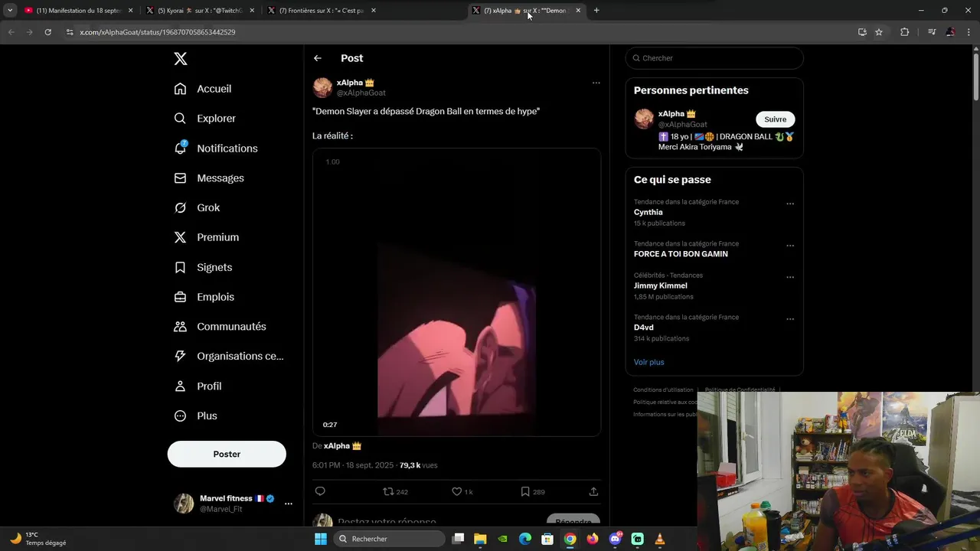Open the D4vd trend
This screenshot has height=551, width=980.
click(x=644, y=328)
